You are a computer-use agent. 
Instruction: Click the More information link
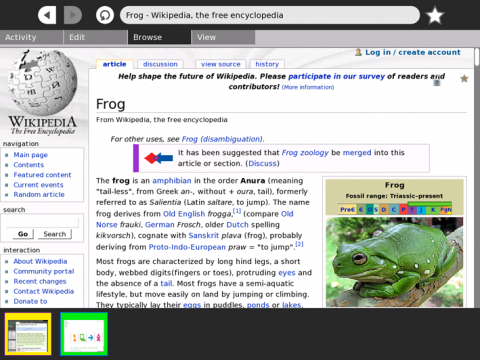pyautogui.click(x=308, y=87)
